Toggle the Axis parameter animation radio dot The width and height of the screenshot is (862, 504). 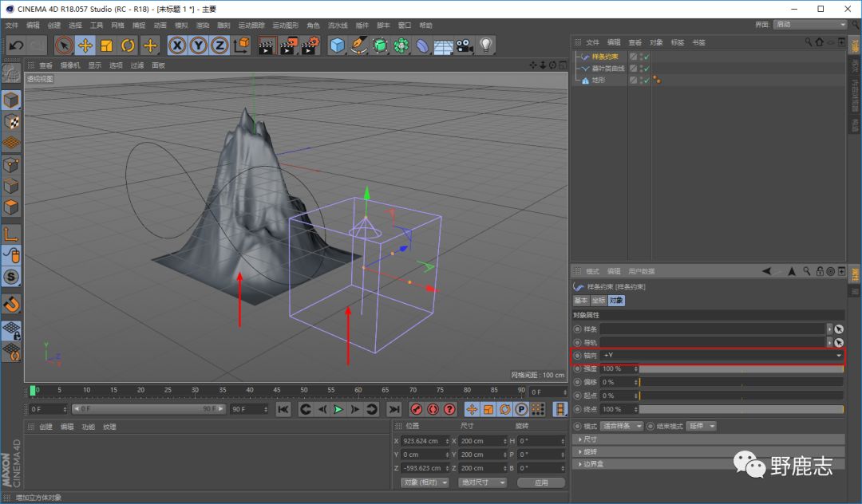577,355
